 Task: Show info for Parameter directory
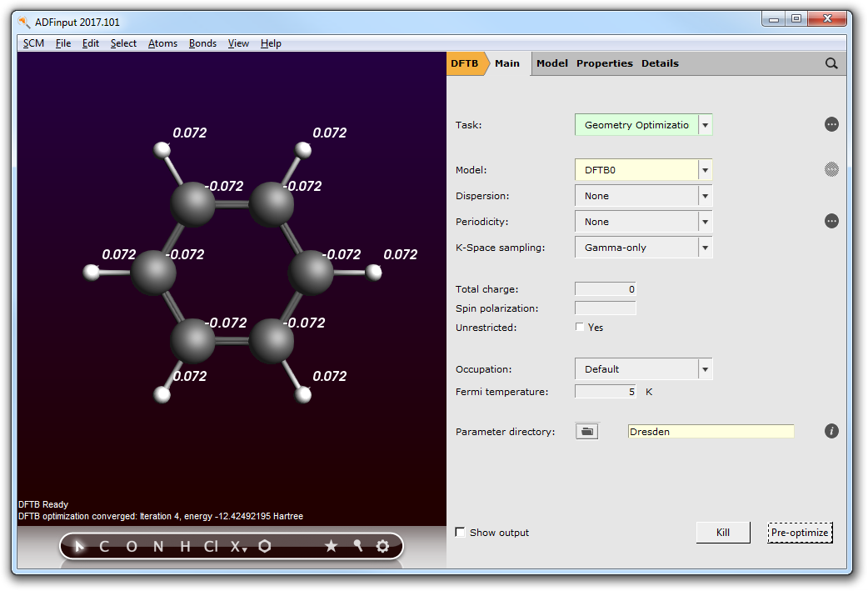831,431
